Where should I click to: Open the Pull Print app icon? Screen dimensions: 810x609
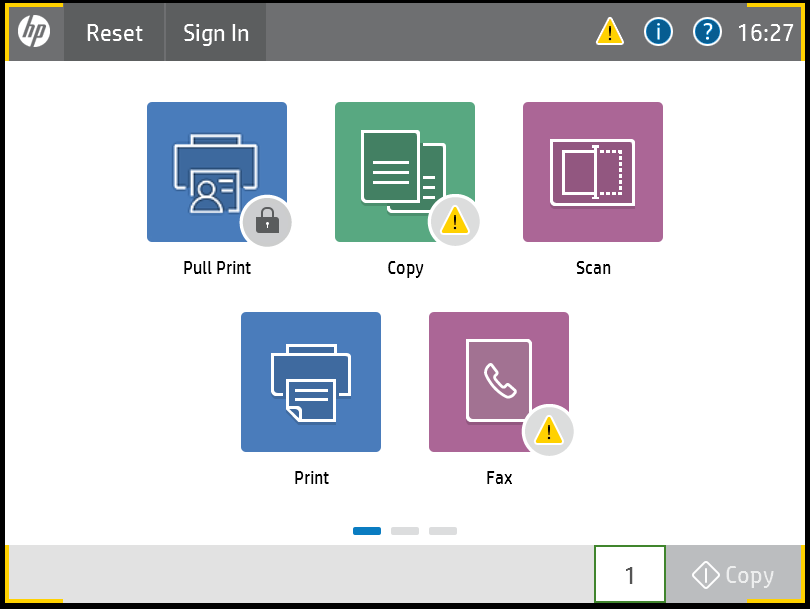tap(216, 171)
